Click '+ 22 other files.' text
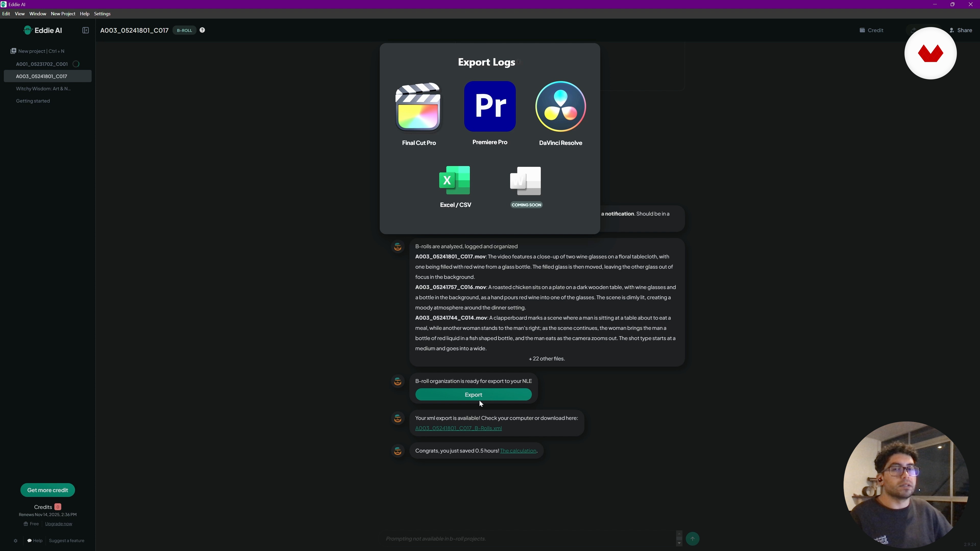The width and height of the screenshot is (980, 551). (x=547, y=359)
